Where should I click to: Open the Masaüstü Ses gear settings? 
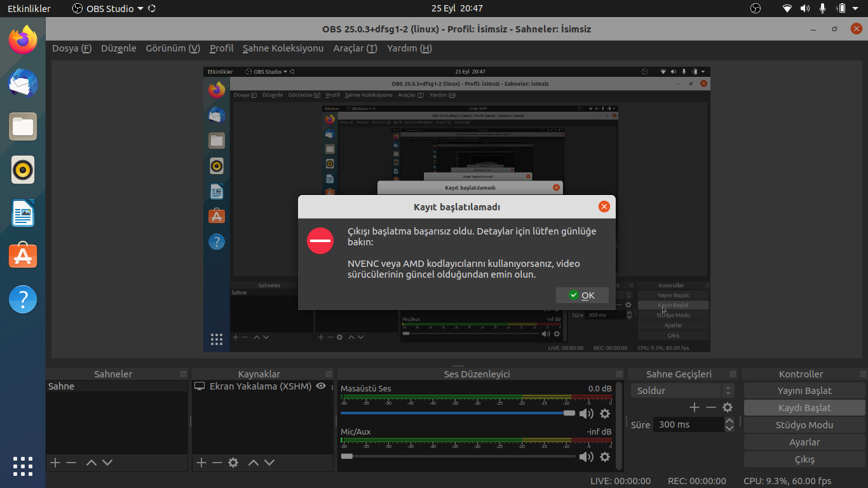(605, 414)
